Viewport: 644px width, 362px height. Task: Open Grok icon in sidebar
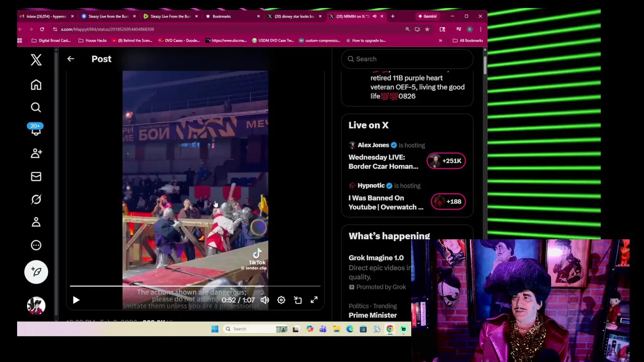pos(36,200)
